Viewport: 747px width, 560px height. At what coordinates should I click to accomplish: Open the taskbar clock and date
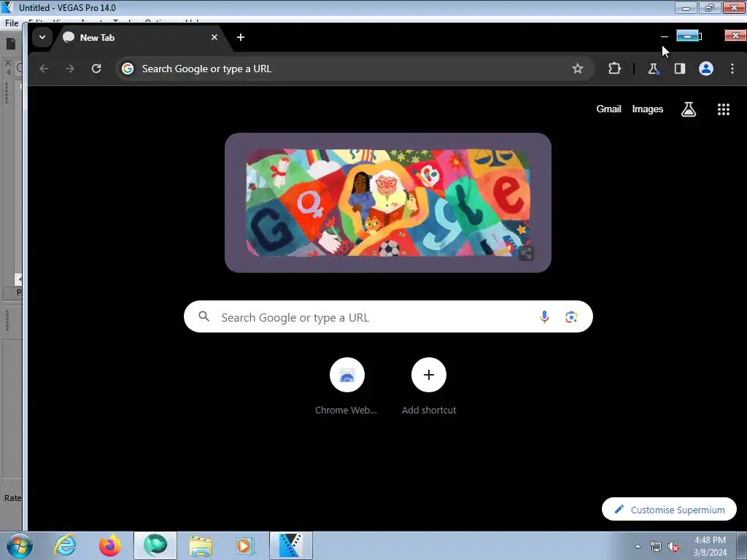pyautogui.click(x=710, y=546)
